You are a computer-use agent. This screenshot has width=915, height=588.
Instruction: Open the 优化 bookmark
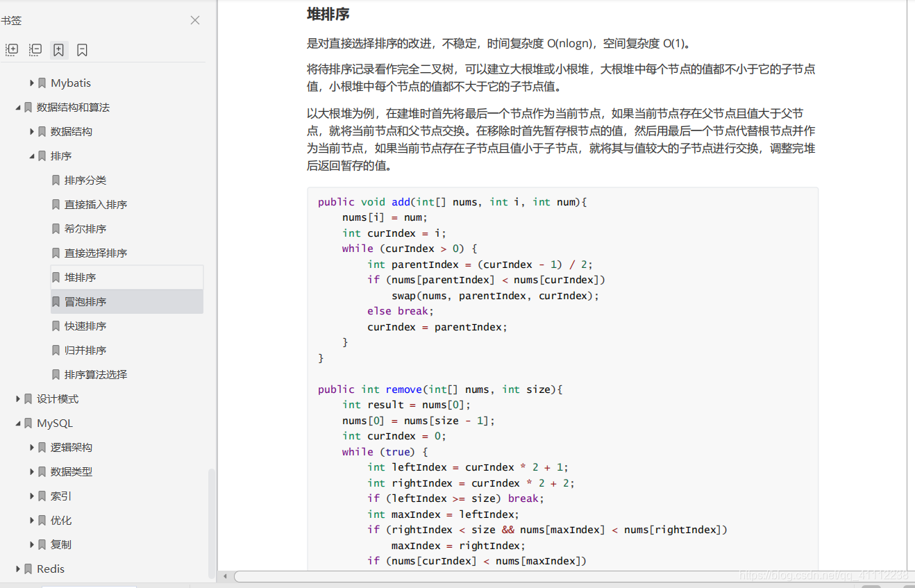[x=61, y=520]
